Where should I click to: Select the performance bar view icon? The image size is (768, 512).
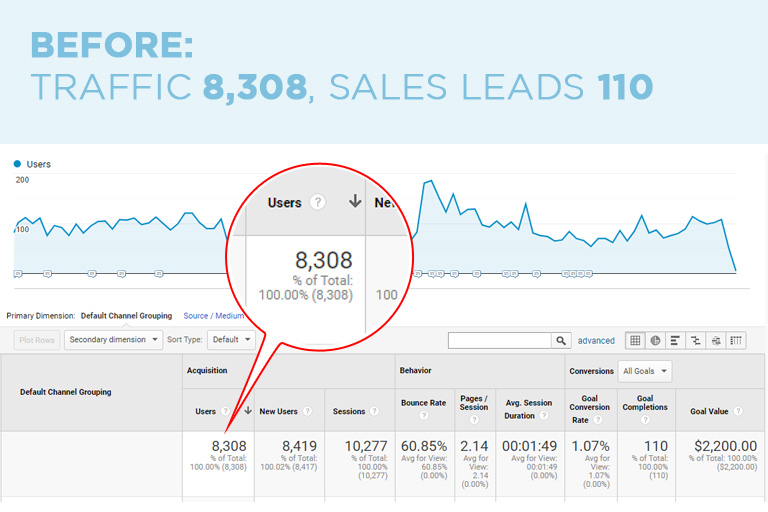[x=675, y=340]
